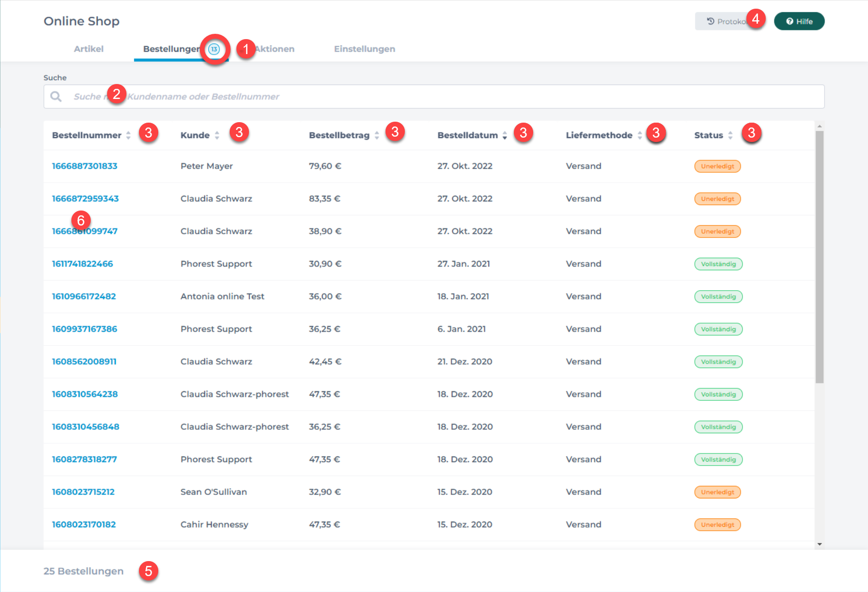Click the table's vertical scrollbar thumb
The width and height of the screenshot is (868, 592).
[819, 257]
